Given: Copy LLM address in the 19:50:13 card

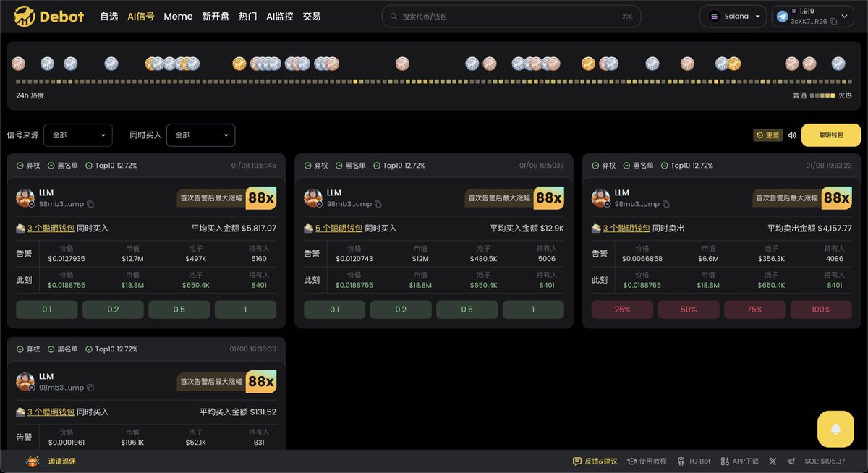Looking at the screenshot, I should click(x=378, y=204).
